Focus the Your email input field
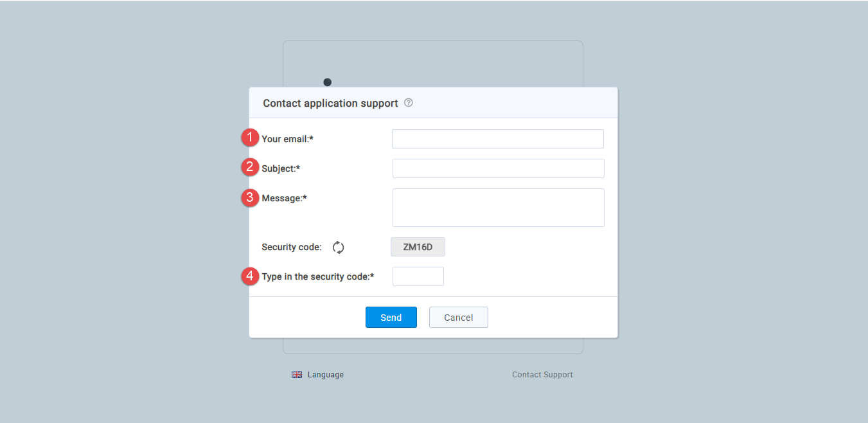The image size is (868, 423). coord(497,139)
